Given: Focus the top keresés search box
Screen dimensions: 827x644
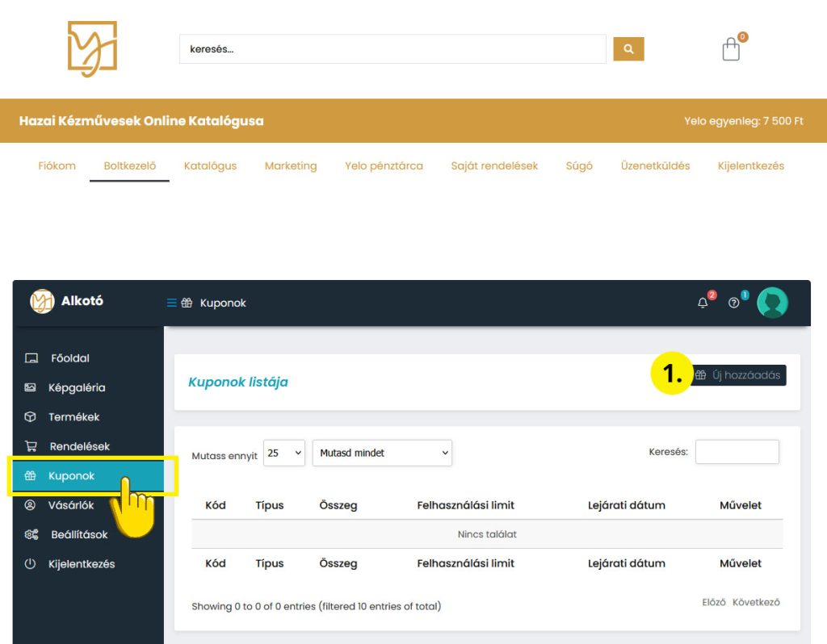Looking at the screenshot, I should (x=393, y=49).
